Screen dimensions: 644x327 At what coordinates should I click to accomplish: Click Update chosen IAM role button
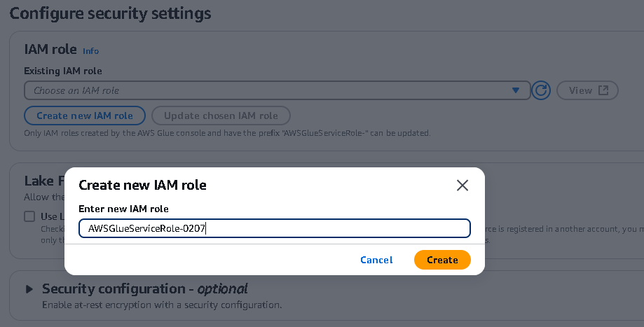[221, 116]
